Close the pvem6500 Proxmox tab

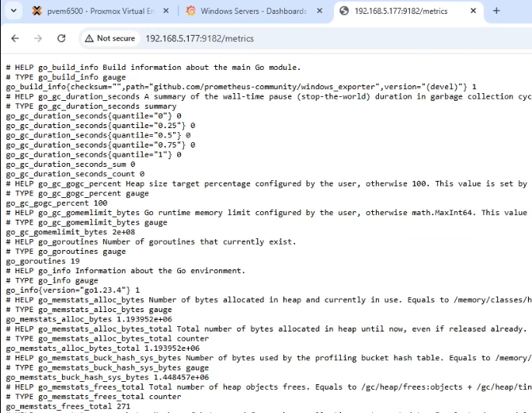click(166, 12)
